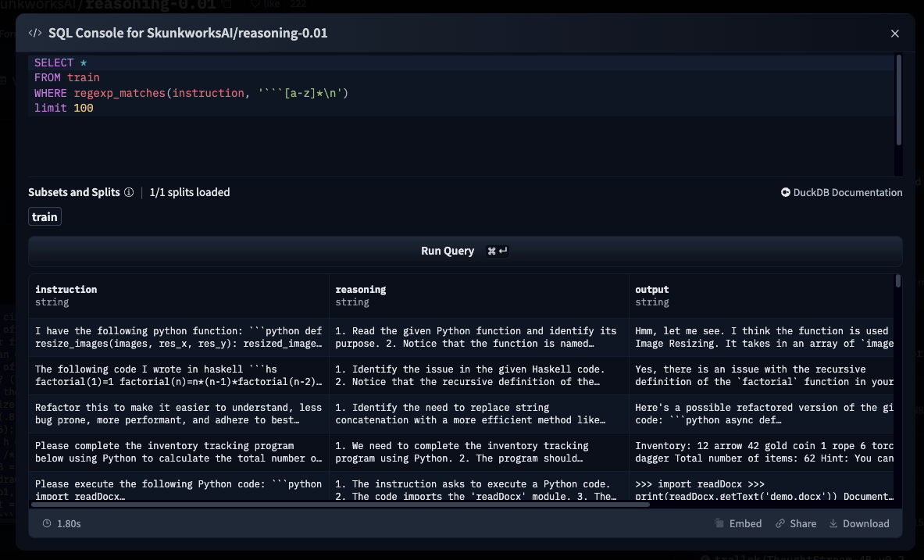924x560 pixels.
Task: Click the Embed icon in the footer
Action: 719,523
